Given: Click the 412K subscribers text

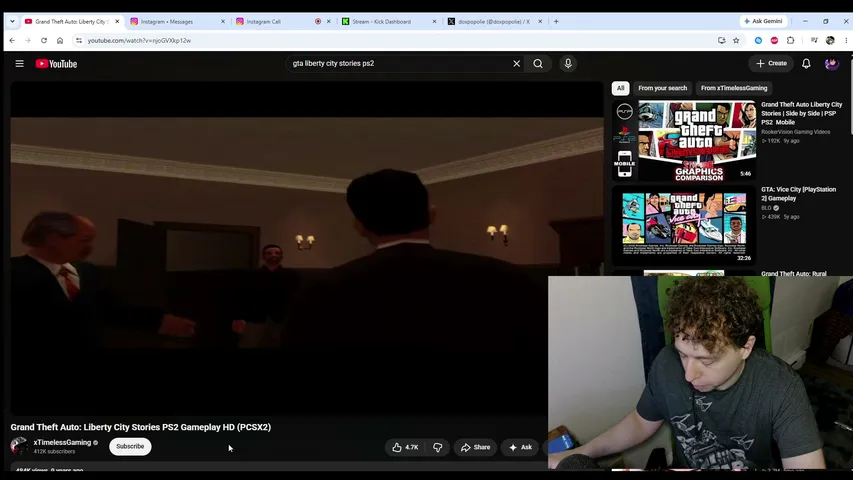Looking at the screenshot, I should click(x=54, y=452).
